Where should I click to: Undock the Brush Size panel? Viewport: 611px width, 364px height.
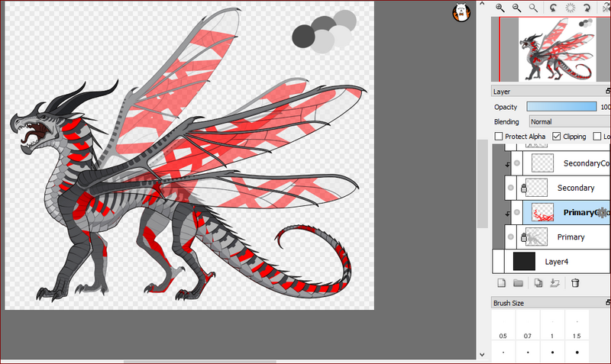click(x=607, y=303)
